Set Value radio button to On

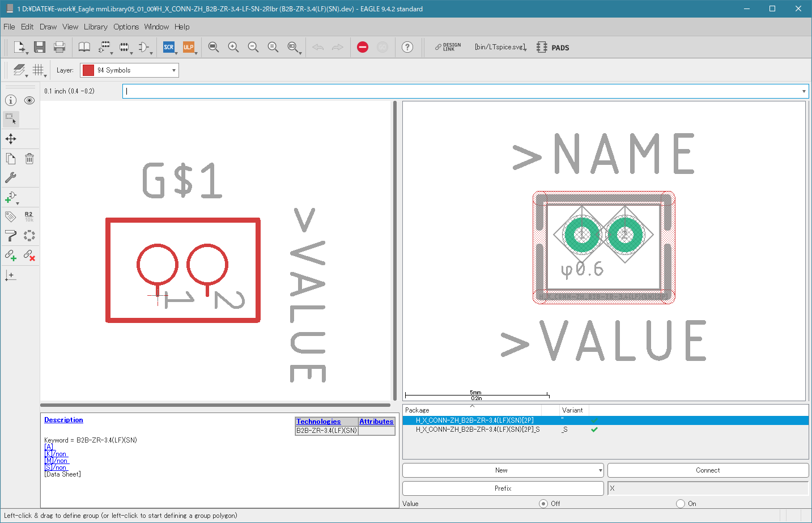681,504
